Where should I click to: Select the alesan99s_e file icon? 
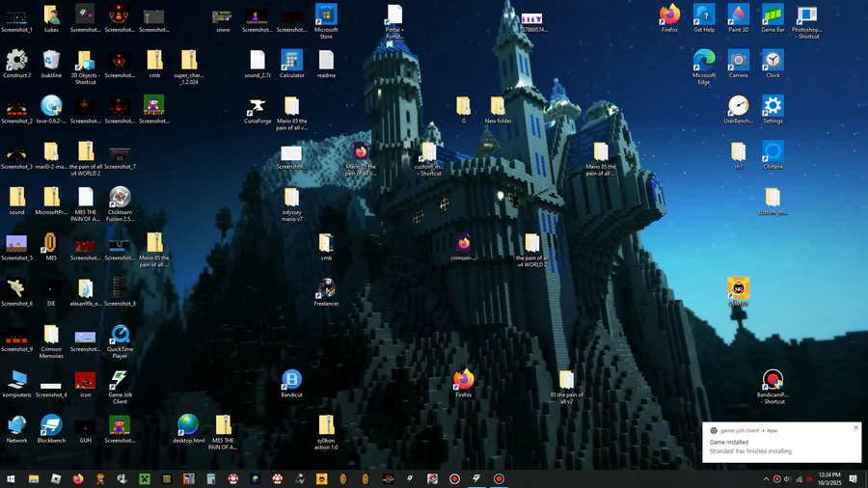85,291
